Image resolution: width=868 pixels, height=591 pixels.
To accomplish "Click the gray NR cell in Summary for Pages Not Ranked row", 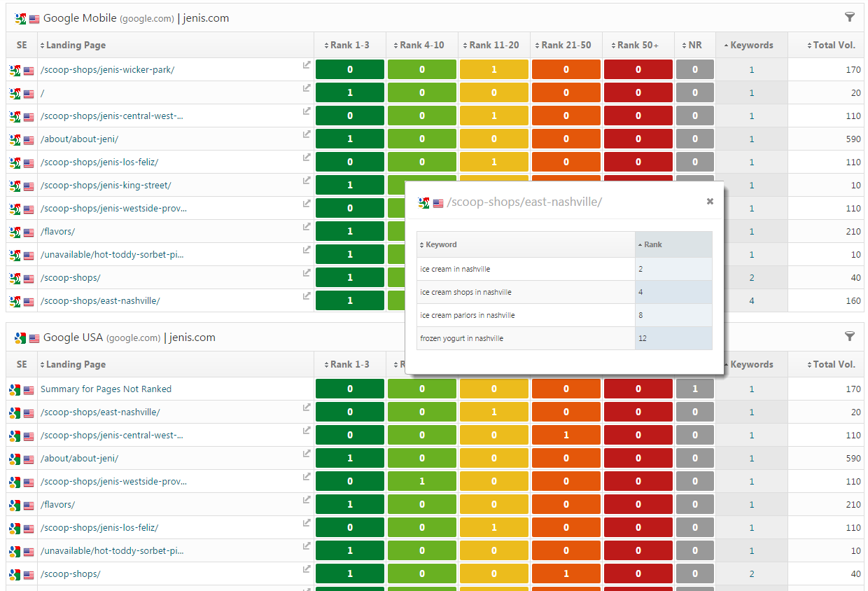I will 694,389.
